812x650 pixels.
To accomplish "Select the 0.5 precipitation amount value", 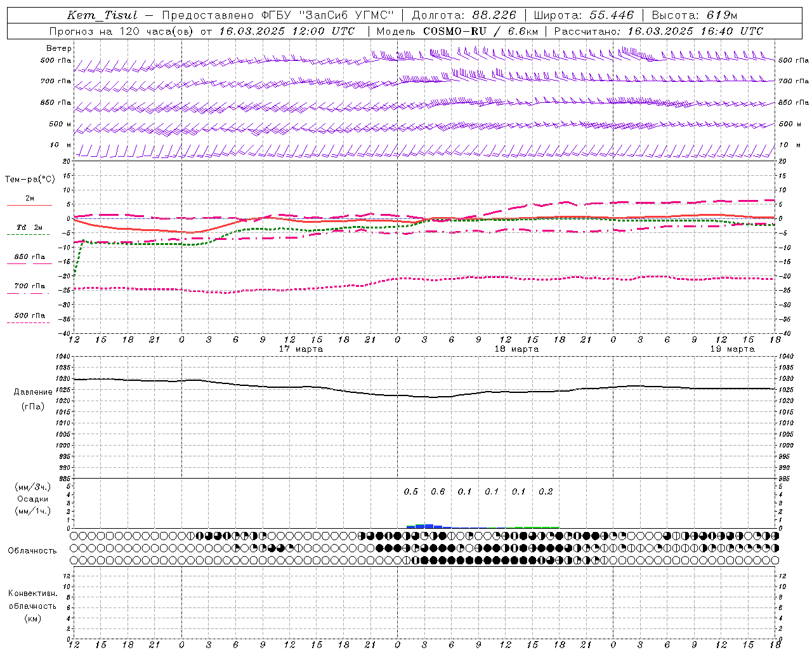I will [411, 491].
